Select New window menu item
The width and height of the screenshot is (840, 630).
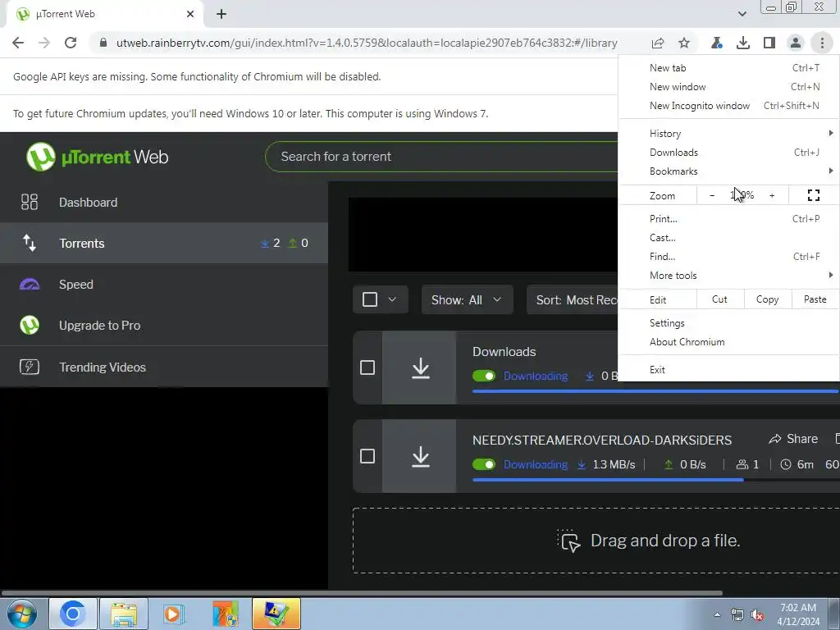pos(729,87)
